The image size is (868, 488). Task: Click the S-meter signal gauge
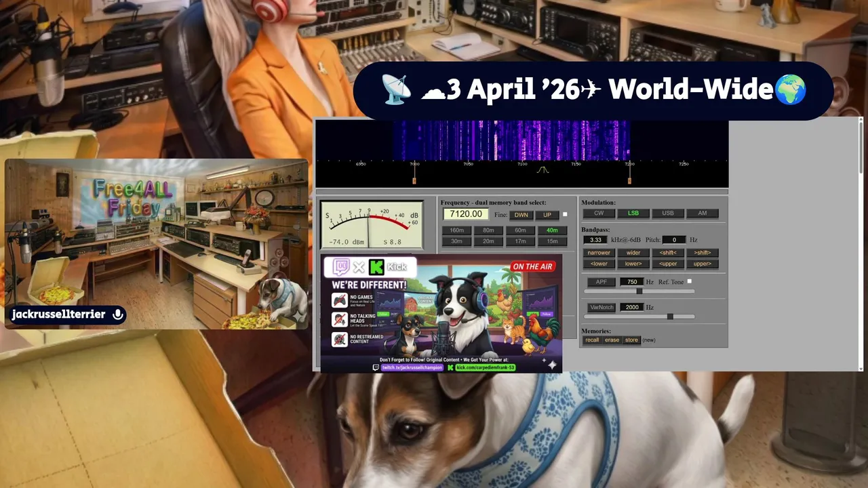click(372, 225)
